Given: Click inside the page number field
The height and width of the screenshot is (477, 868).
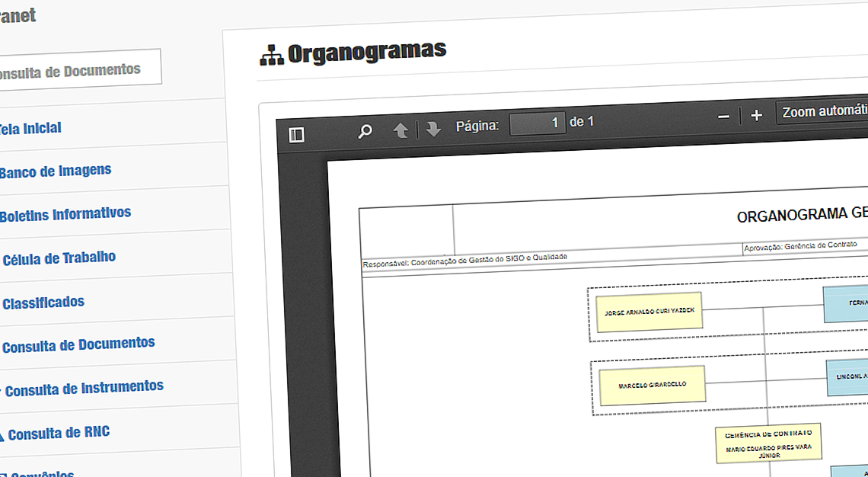Looking at the screenshot, I should [538, 122].
